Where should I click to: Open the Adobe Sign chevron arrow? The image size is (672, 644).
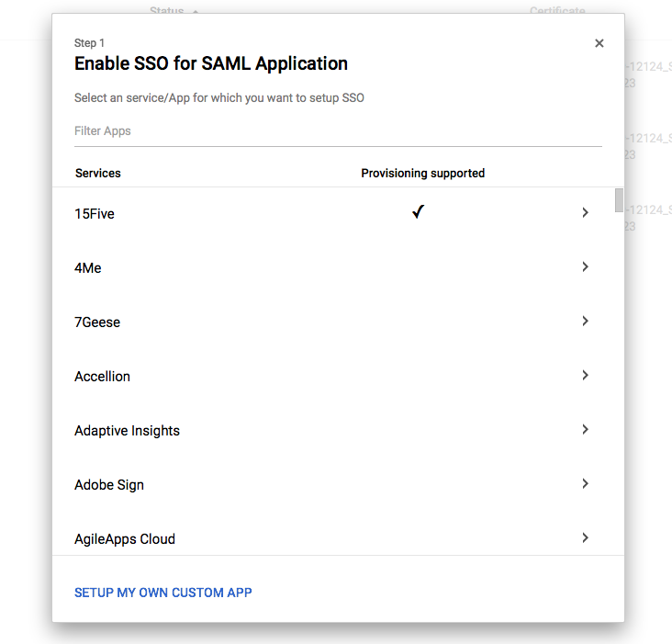585,484
